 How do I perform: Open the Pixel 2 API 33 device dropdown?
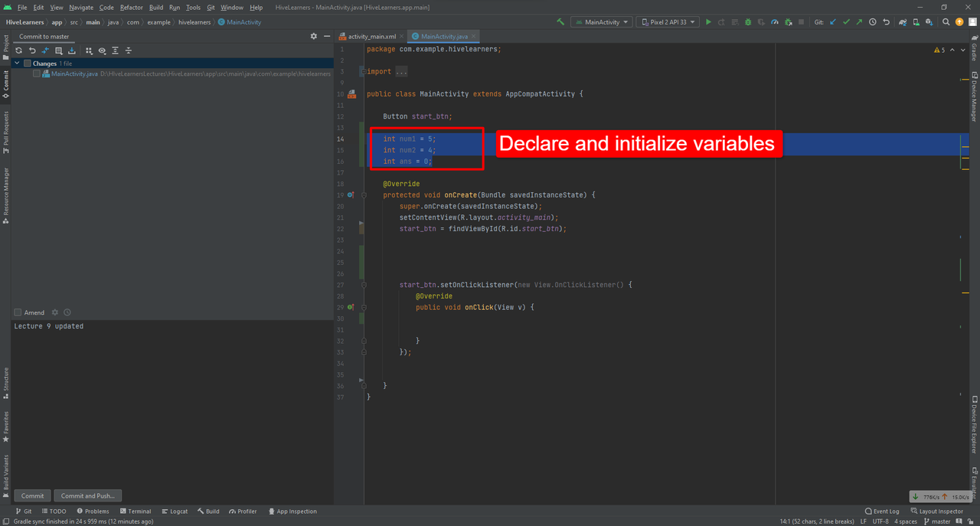tap(668, 22)
